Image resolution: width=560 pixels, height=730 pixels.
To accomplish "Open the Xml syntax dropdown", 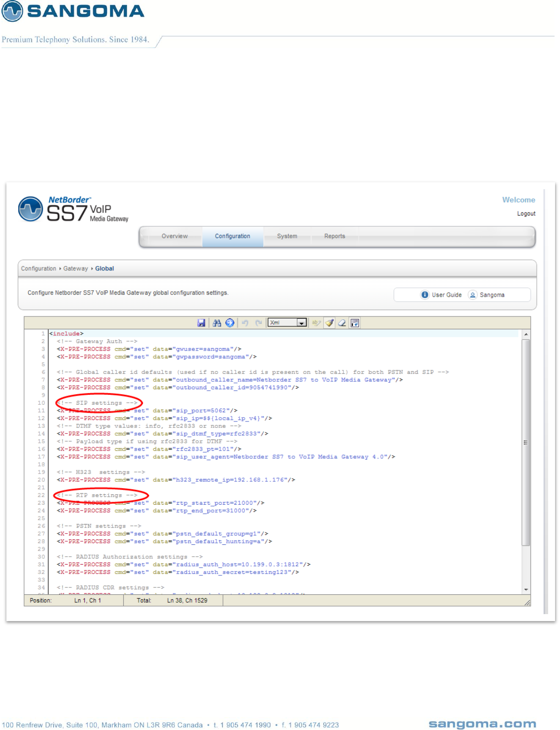I will point(287,323).
